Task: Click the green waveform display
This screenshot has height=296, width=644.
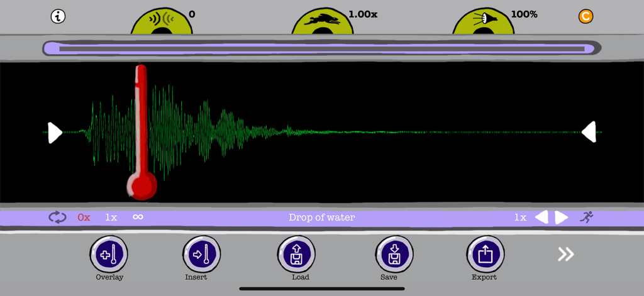Action: pyautogui.click(x=322, y=132)
